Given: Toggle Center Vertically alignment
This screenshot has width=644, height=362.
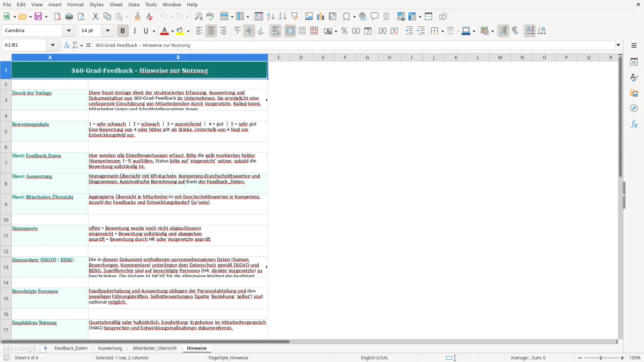Looking at the screenshot, I should (x=249, y=31).
